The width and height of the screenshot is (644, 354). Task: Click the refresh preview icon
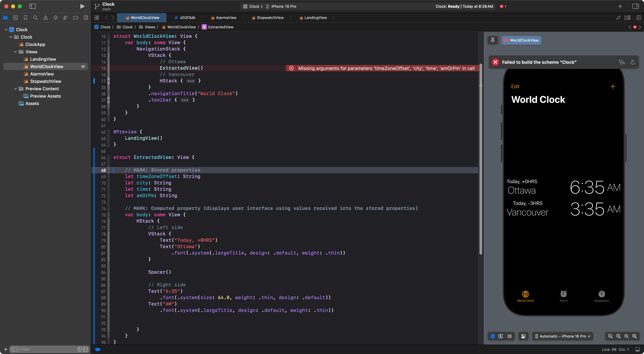click(632, 62)
